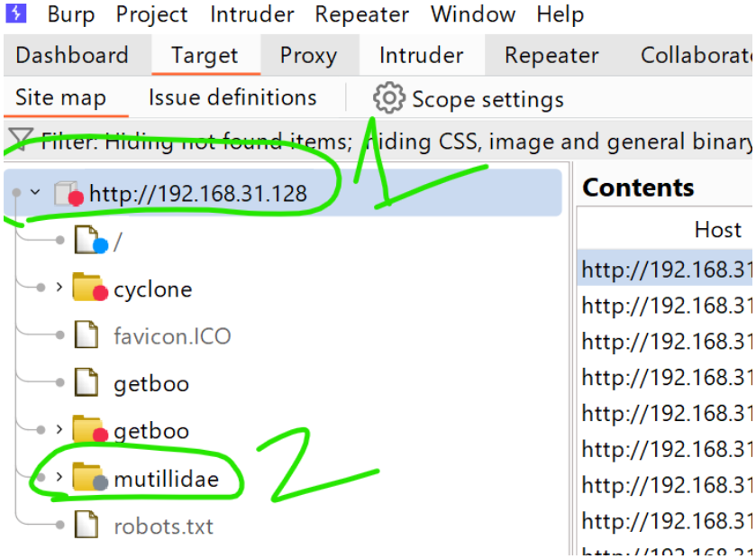Click the Scope settings gear icon
This screenshot has width=756, height=559.
[388, 98]
